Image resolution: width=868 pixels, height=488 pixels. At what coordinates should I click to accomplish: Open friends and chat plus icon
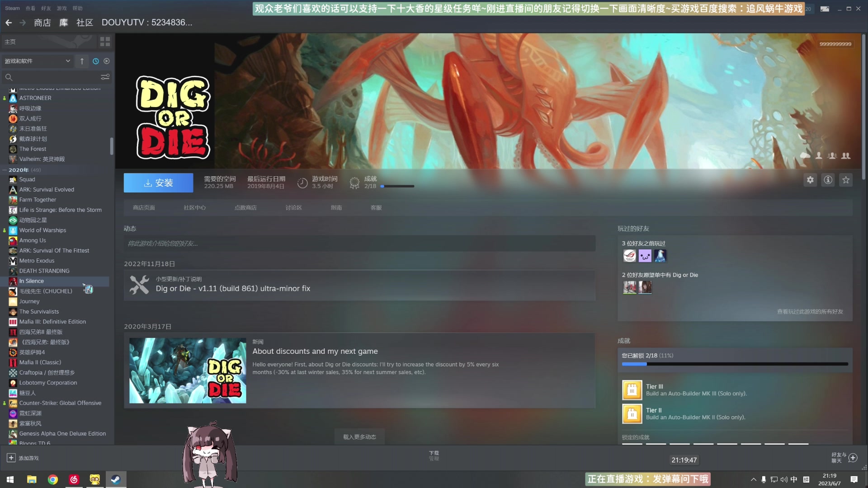853,458
